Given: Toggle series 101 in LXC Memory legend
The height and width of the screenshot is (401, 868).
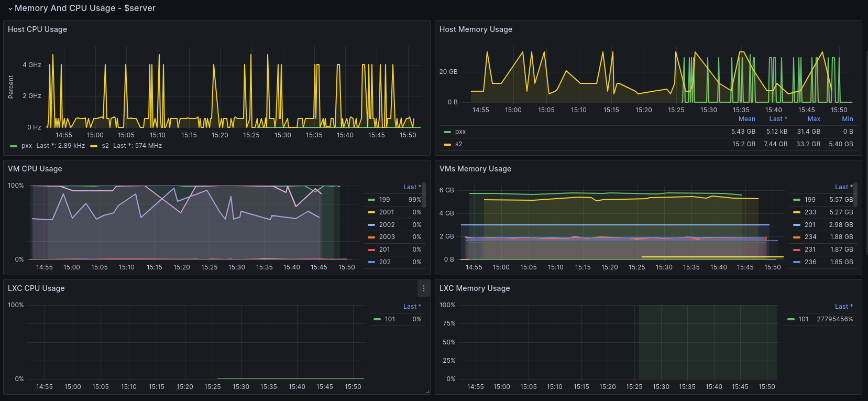Looking at the screenshot, I should (804, 319).
